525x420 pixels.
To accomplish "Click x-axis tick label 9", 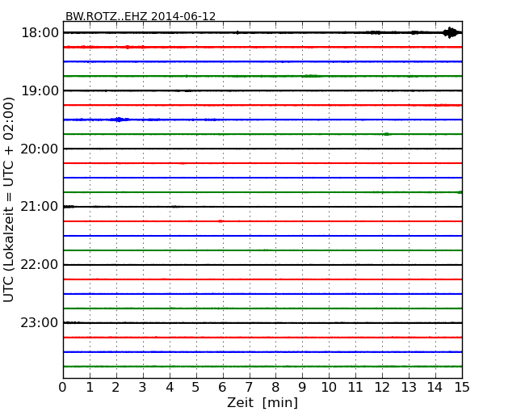I will pos(302,388).
